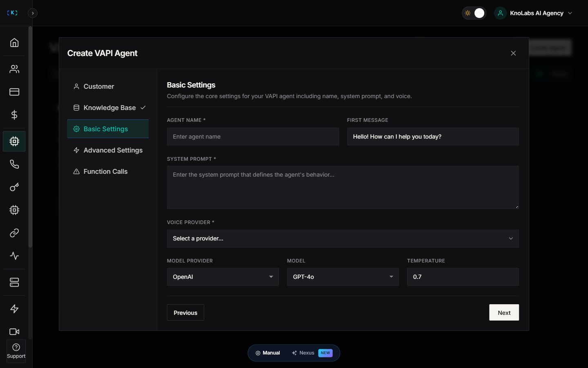Open the server stack icon
Screen dimensions: 588x368
pos(14,283)
